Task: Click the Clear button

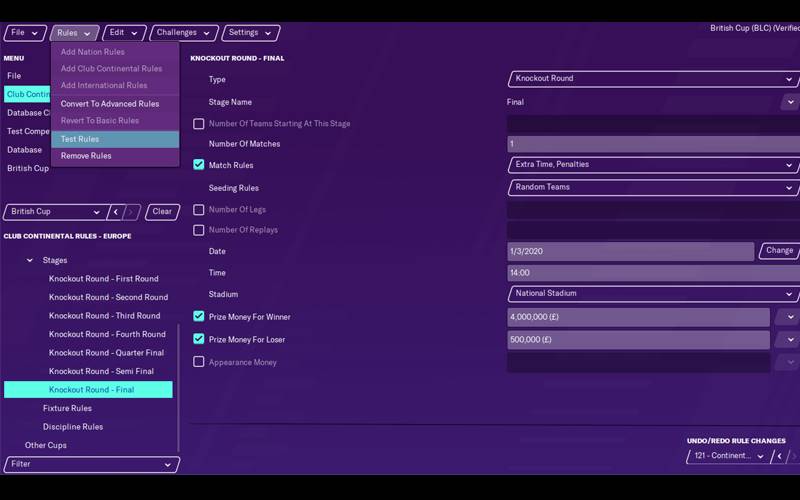Action: pos(162,212)
